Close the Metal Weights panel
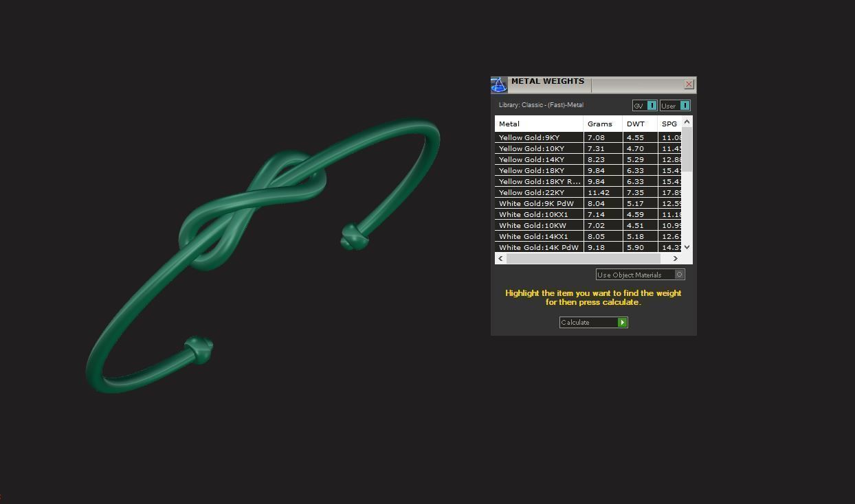This screenshot has width=855, height=504. pyautogui.click(x=689, y=84)
